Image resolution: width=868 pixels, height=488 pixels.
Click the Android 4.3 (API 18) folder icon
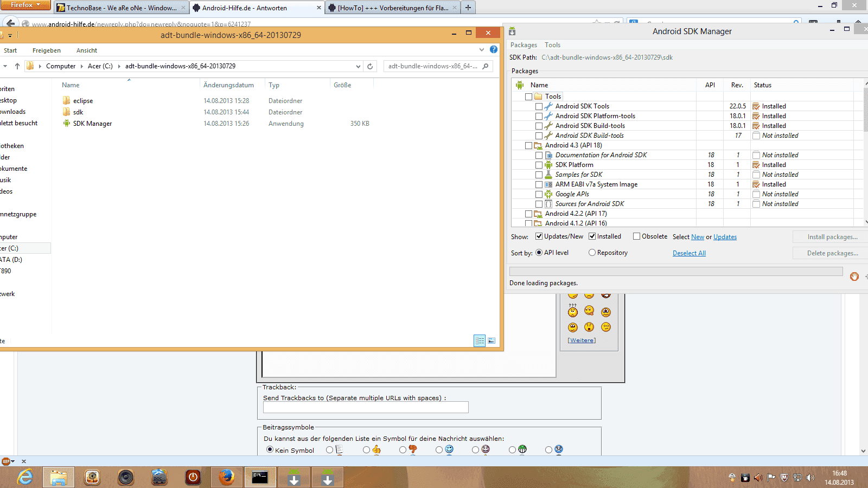538,145
